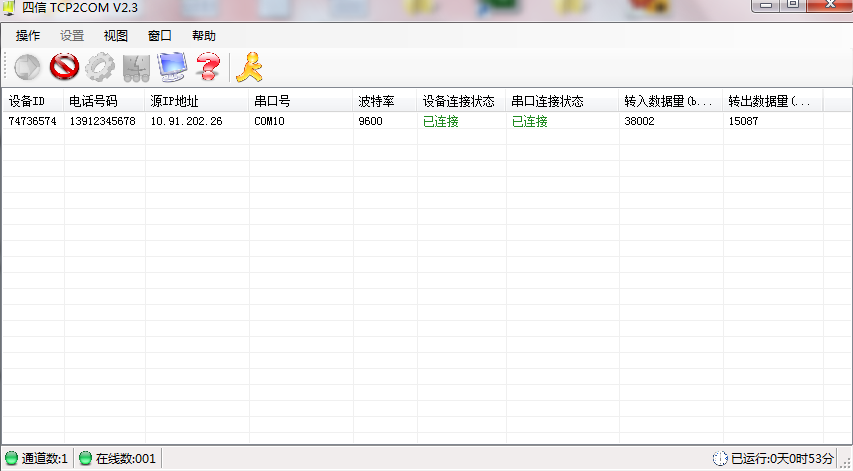Sort by the 电话号码 column header
This screenshot has width=853, height=471.
coord(104,101)
